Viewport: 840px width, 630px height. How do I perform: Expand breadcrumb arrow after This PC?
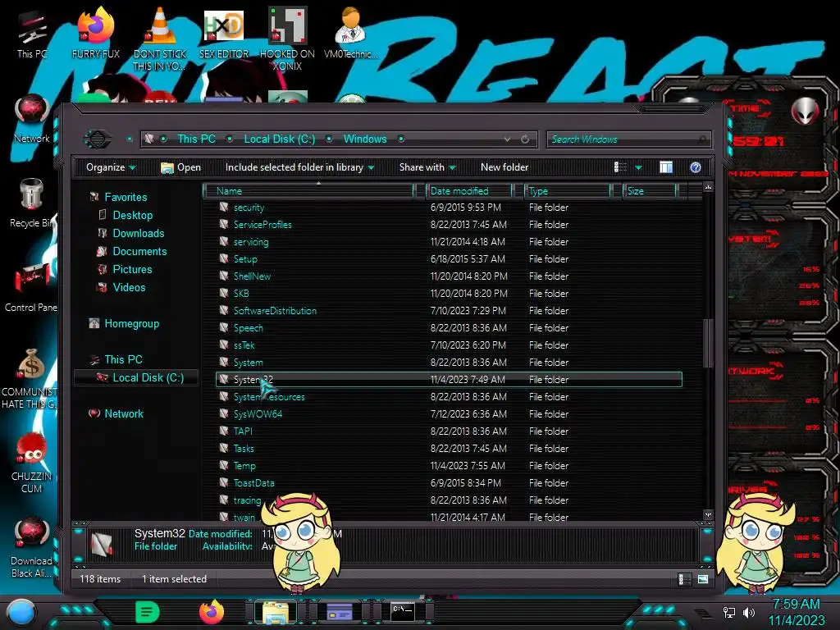pyautogui.click(x=230, y=139)
